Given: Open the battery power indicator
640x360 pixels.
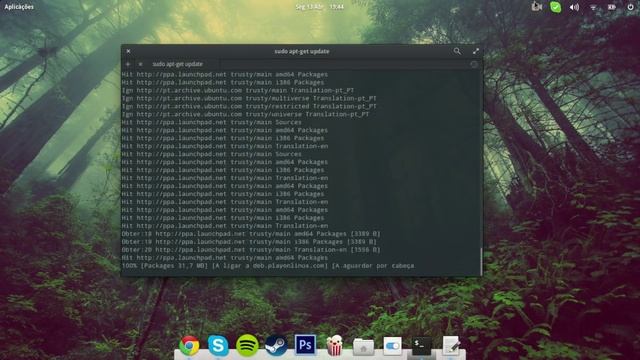Looking at the screenshot, I should [x=612, y=7].
